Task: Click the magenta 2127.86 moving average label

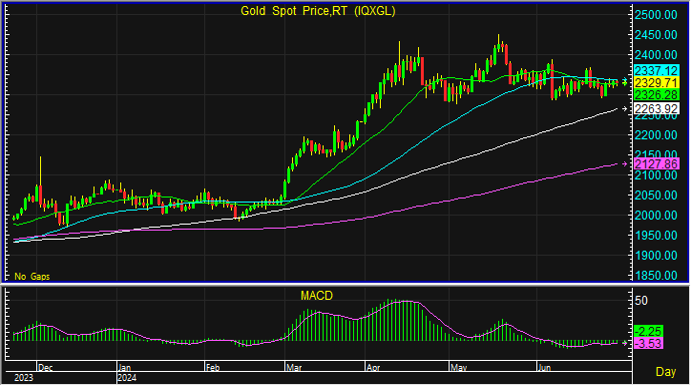Action: [x=656, y=164]
